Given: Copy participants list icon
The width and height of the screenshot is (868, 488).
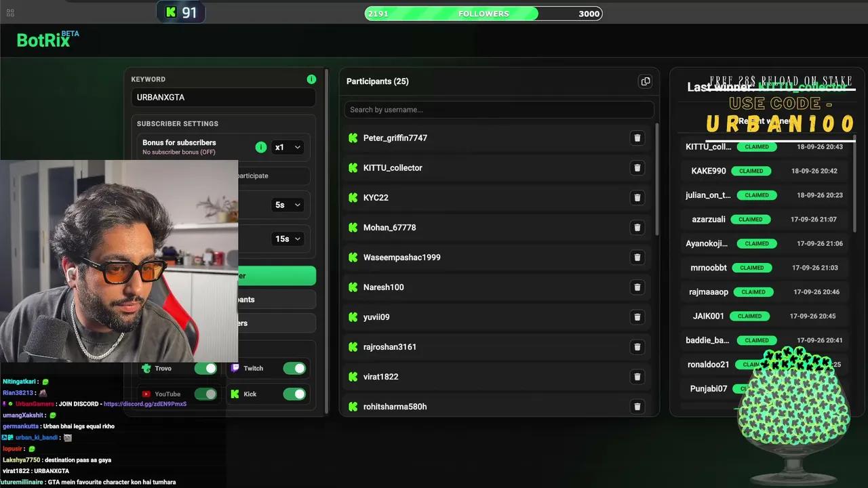Looking at the screenshot, I should (645, 81).
